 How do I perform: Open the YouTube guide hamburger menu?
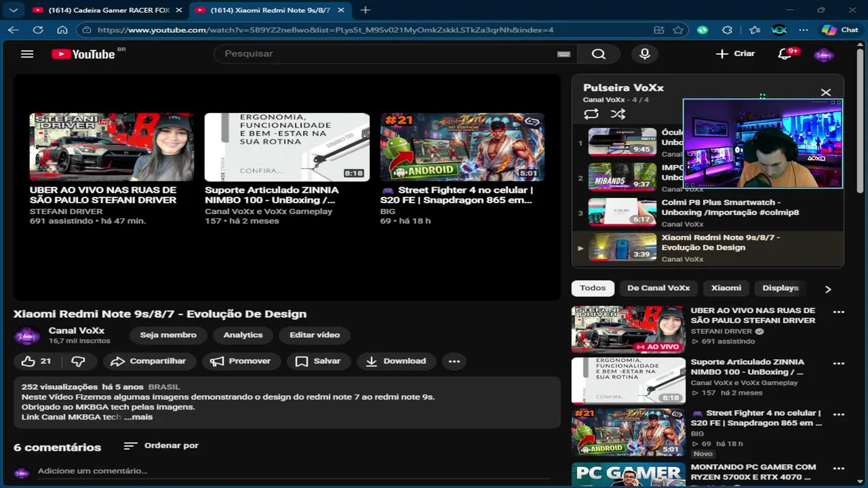pyautogui.click(x=27, y=54)
